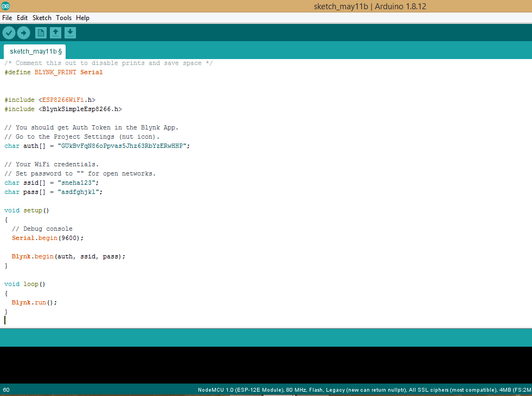Click the ssid value "sneha123"
Screen dimensions: 532x396
tap(79, 183)
